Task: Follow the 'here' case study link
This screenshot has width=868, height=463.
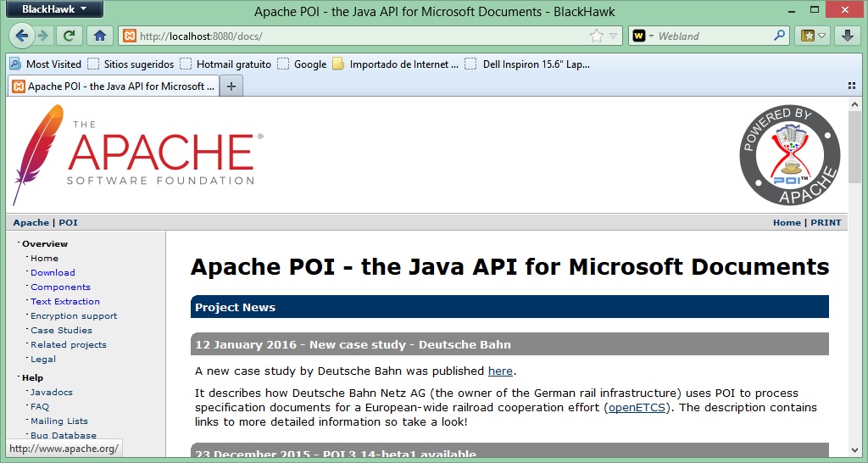Action: coord(500,371)
